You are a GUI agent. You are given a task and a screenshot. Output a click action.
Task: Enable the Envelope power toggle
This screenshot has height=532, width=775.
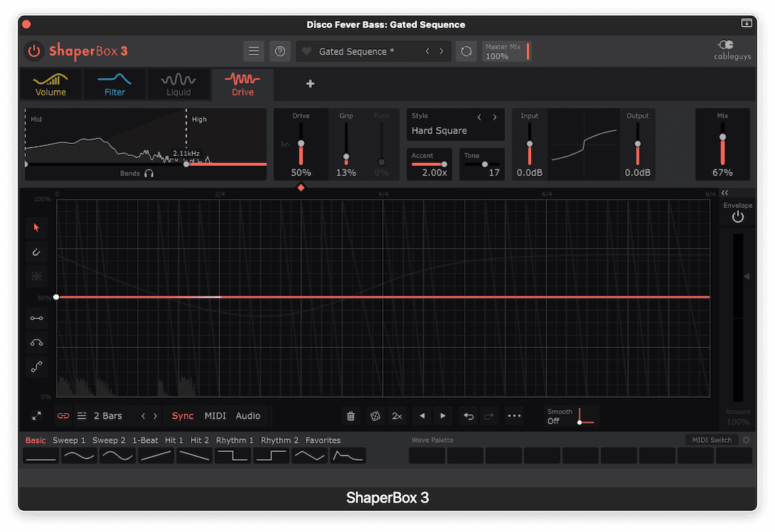point(737,216)
